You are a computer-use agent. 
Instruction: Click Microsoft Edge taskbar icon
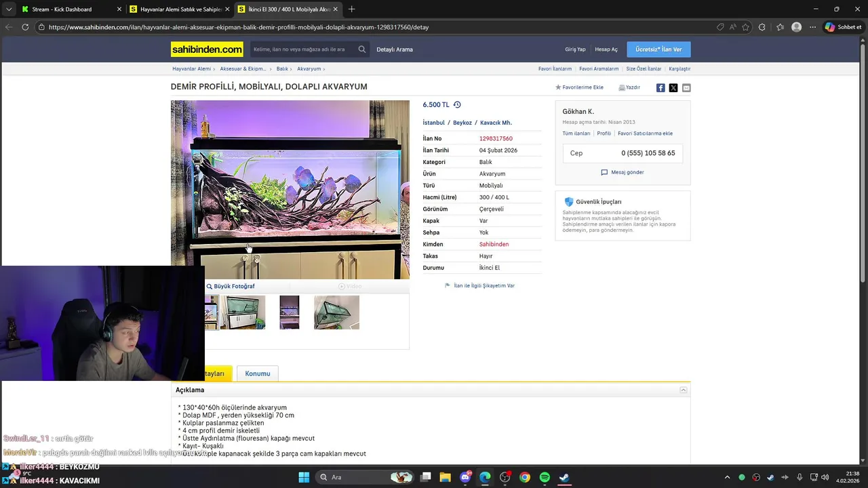pyautogui.click(x=485, y=477)
